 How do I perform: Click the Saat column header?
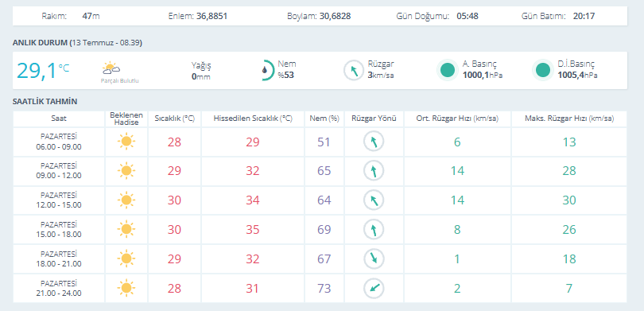pyautogui.click(x=59, y=119)
